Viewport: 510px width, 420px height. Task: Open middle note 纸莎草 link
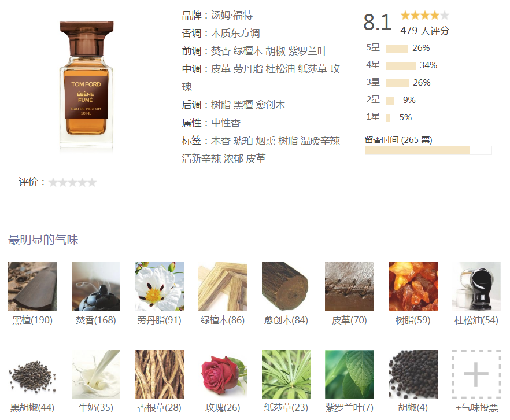tap(312, 69)
